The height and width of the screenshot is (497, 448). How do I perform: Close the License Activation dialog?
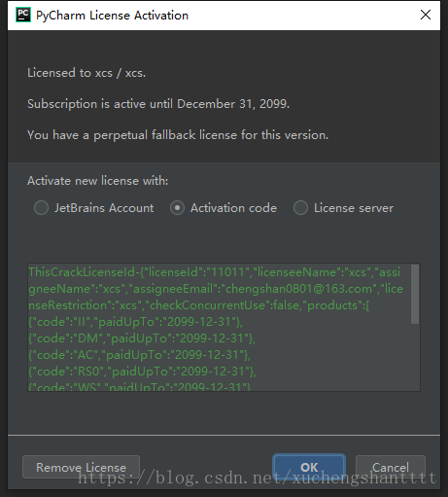pyautogui.click(x=426, y=15)
